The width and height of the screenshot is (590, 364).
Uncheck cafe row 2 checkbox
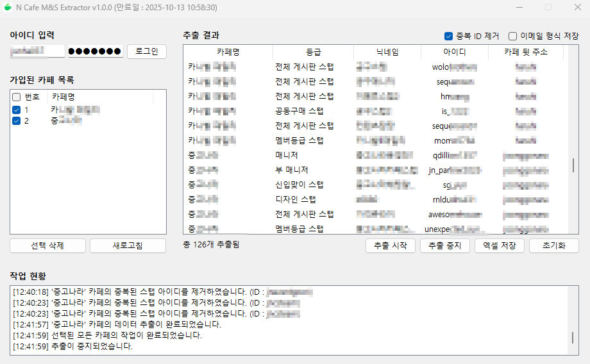pyautogui.click(x=17, y=120)
